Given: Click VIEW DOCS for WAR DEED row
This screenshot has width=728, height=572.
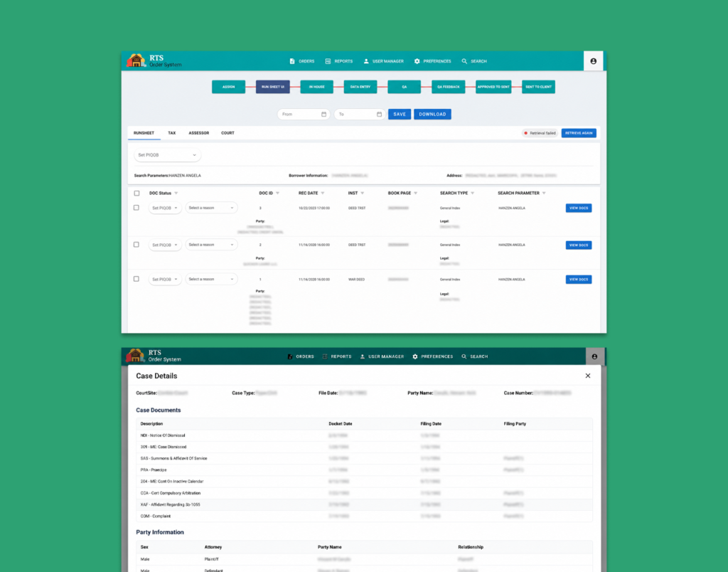Looking at the screenshot, I should [x=579, y=280].
